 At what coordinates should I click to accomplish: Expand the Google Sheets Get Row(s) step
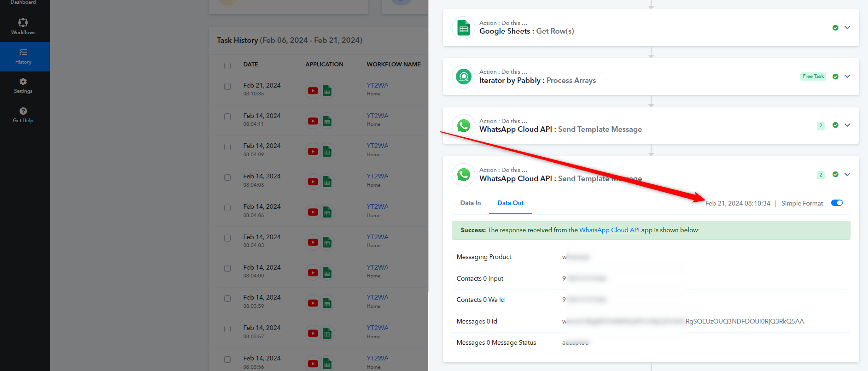[847, 28]
